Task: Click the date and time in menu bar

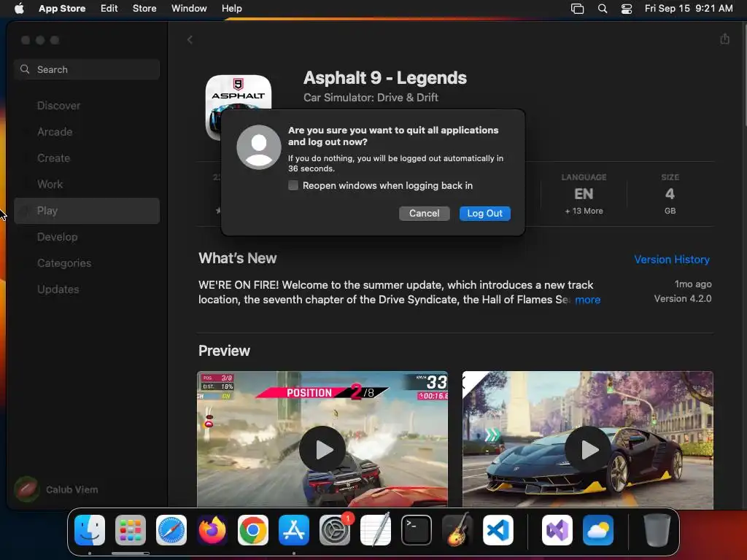Action: click(x=689, y=9)
